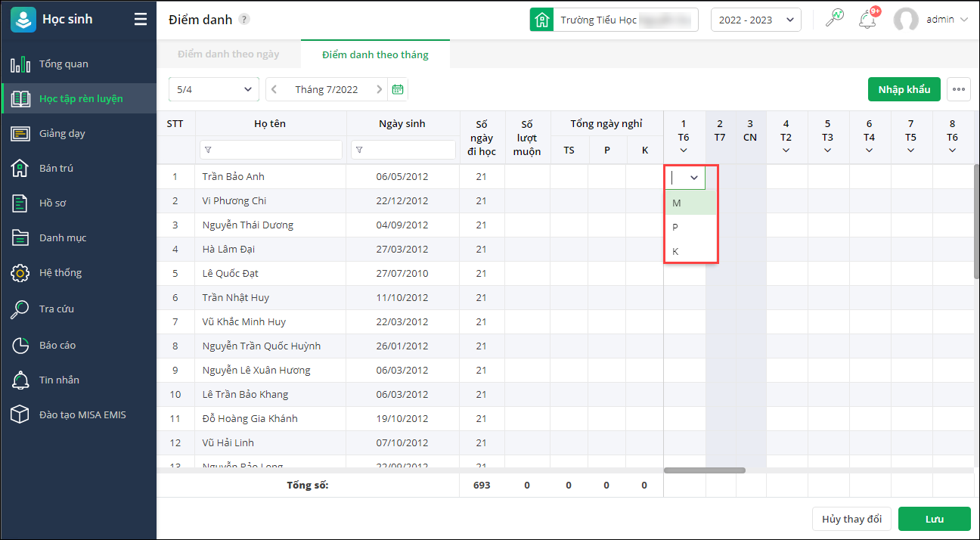
Task: Click the Hệ thống gear icon
Action: [20, 273]
